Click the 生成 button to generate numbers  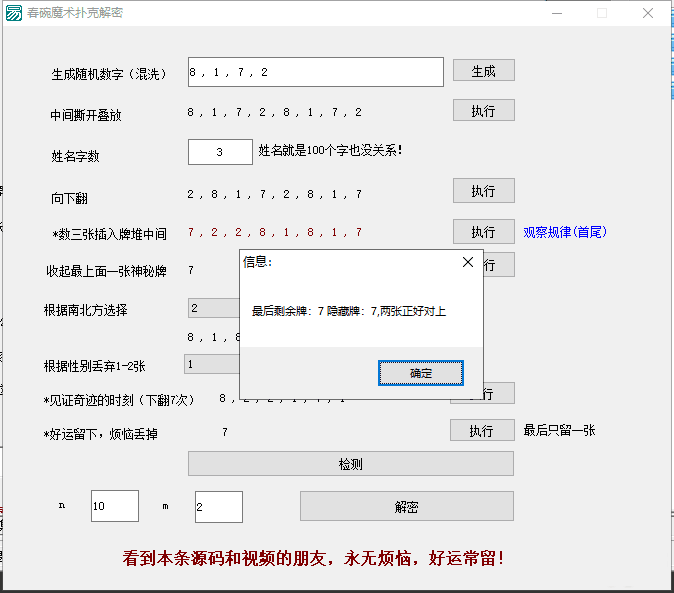point(483,71)
